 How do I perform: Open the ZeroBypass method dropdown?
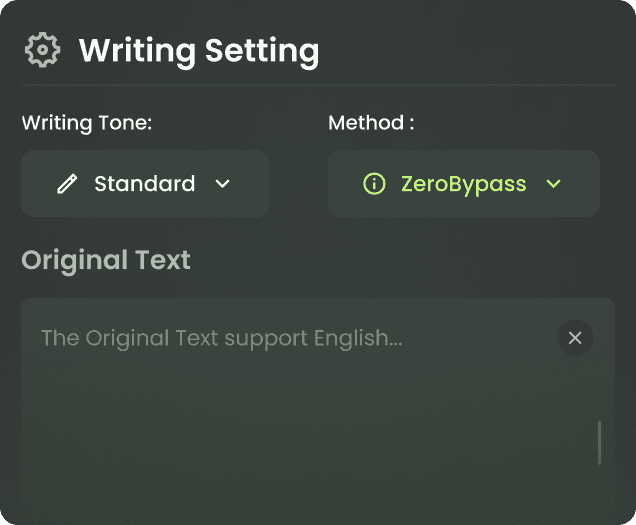pos(464,184)
